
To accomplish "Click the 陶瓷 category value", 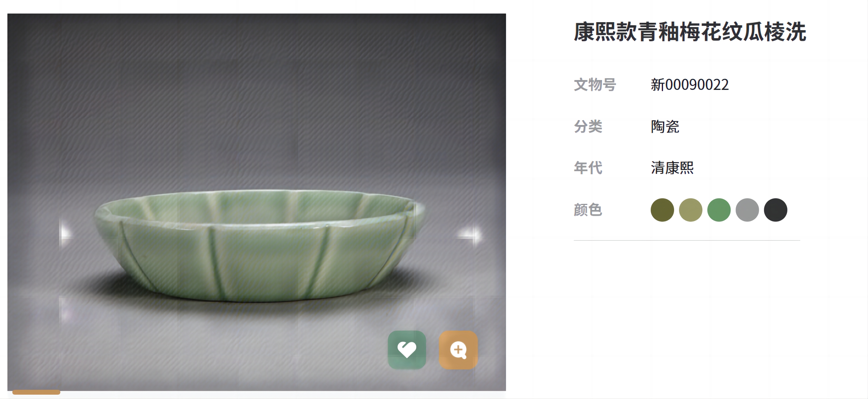I will click(x=665, y=126).
